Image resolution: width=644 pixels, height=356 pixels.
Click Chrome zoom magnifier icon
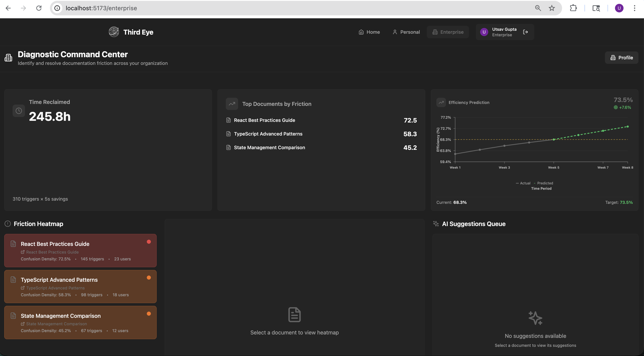(538, 8)
